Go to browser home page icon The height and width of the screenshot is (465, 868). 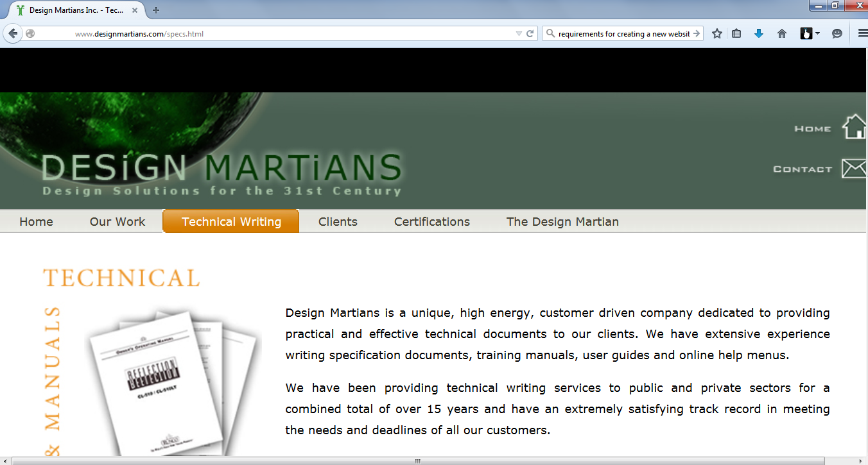(x=781, y=34)
